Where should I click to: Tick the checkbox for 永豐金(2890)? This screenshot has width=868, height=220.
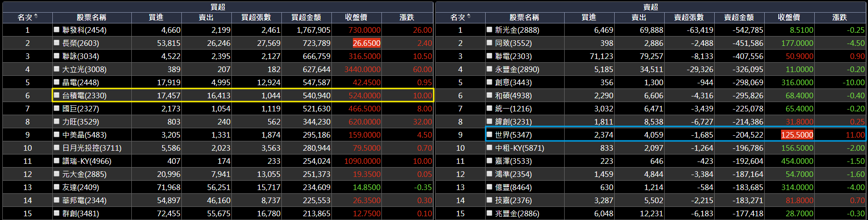pos(489,69)
